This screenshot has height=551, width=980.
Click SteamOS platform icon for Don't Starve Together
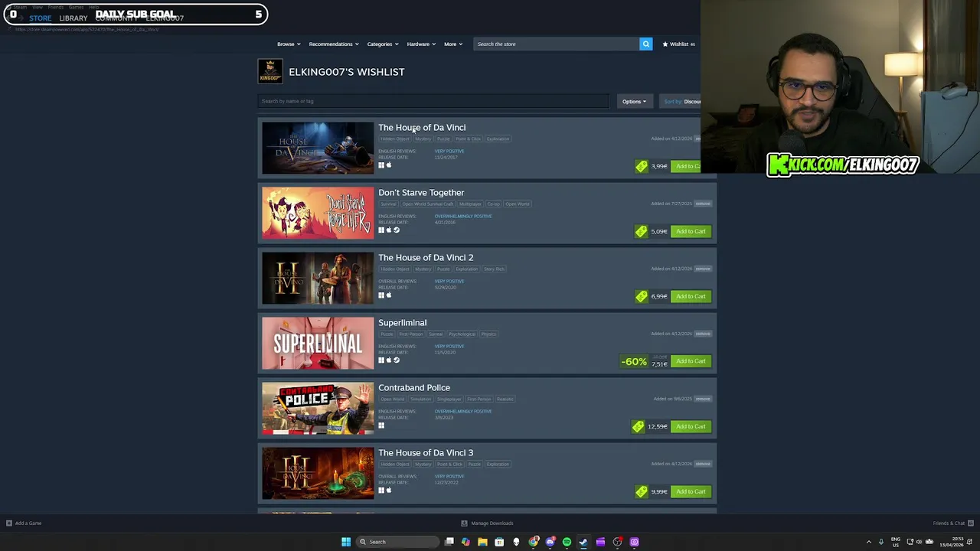point(397,230)
